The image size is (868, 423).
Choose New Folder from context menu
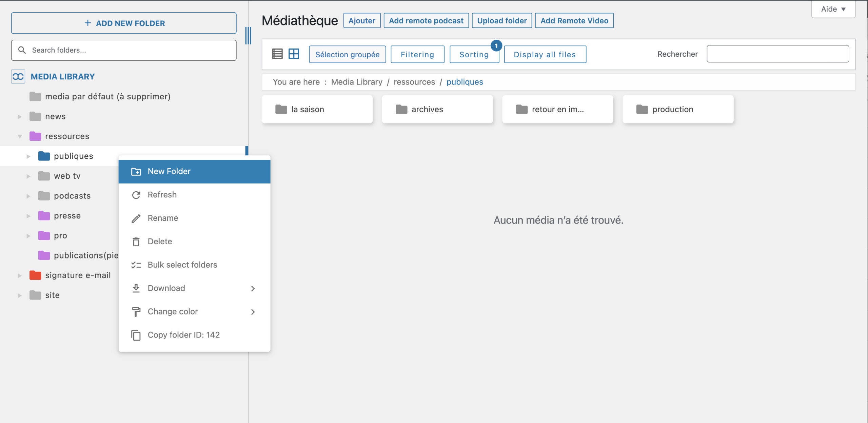click(169, 171)
